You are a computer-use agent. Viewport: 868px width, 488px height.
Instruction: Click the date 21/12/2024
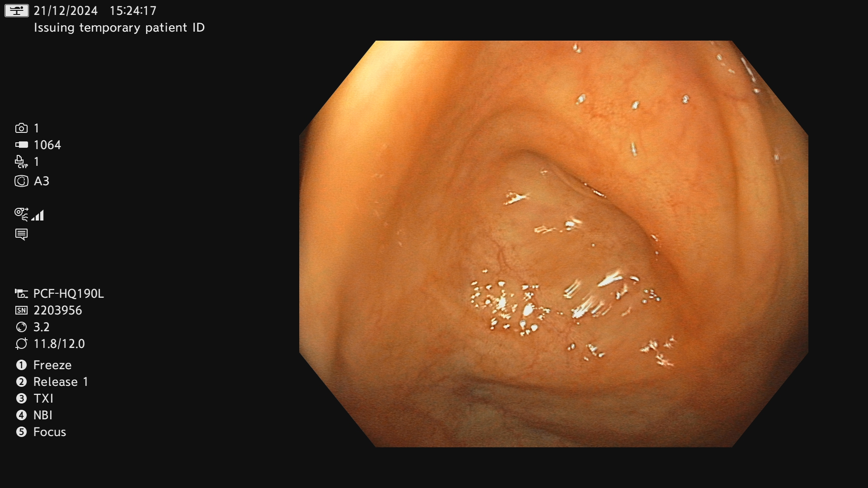66,11
